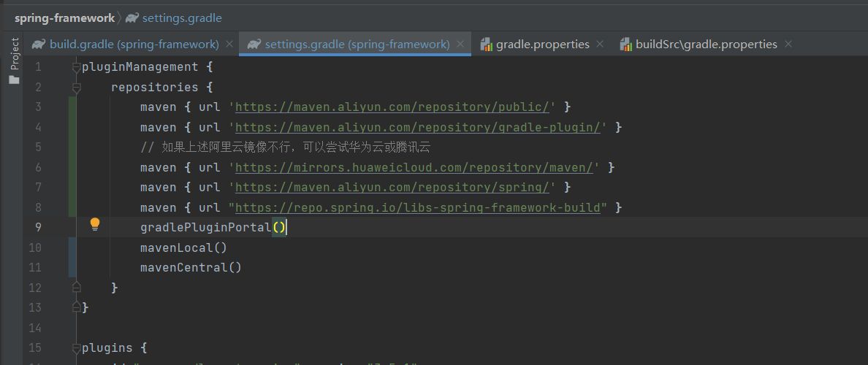Click the gradle.properties tab file icon
The image size is (868, 365).
[x=487, y=45]
